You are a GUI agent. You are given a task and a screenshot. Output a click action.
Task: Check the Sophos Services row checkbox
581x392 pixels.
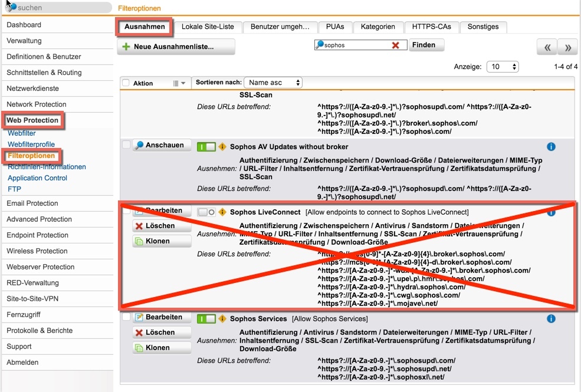pyautogui.click(x=126, y=317)
